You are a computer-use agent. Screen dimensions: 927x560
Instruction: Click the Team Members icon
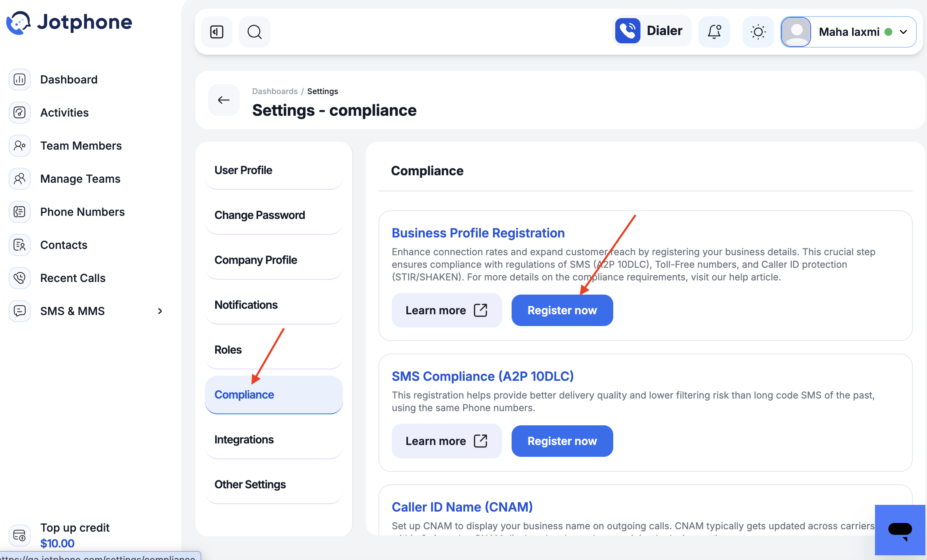click(20, 146)
